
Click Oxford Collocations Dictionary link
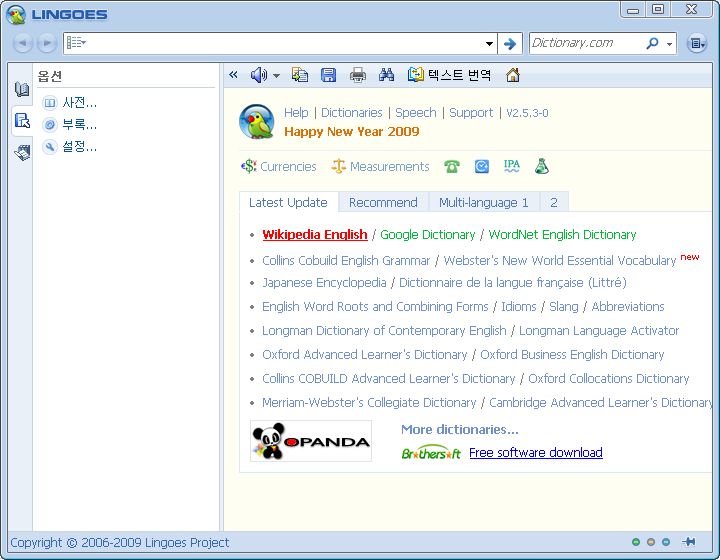click(x=609, y=378)
